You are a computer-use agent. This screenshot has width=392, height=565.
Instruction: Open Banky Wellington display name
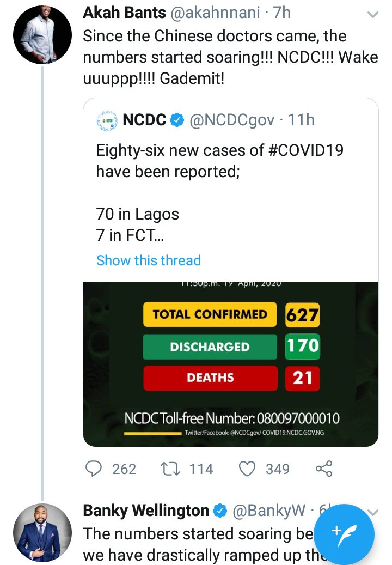146,511
